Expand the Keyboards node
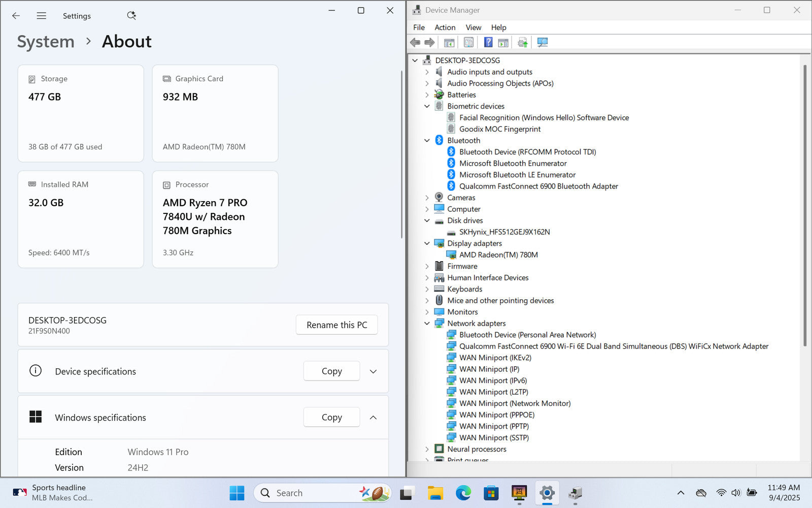Screen dimensions: 812x508 [427, 289]
